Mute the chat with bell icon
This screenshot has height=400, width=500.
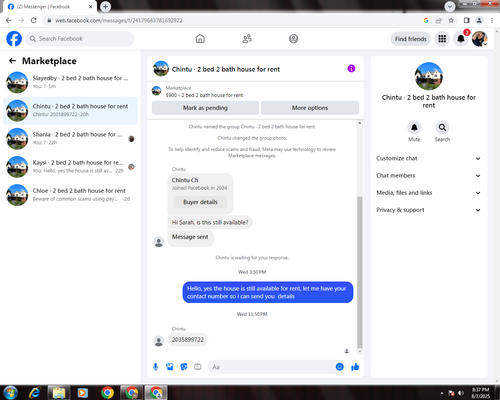414,127
